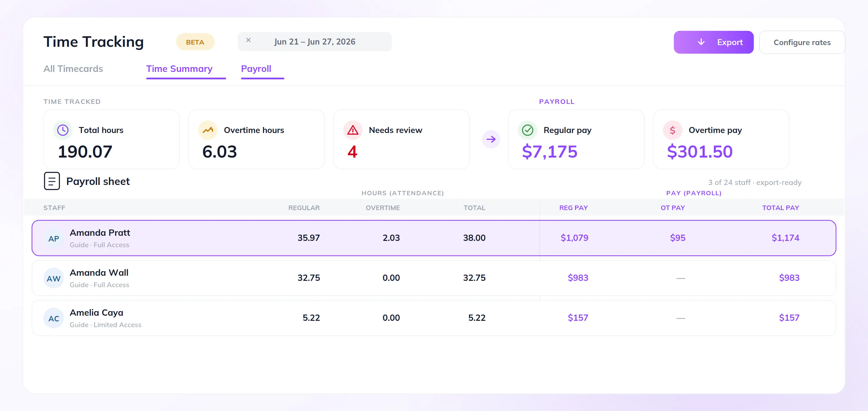Click the BETA badge
The width and height of the screenshot is (868, 411).
(x=195, y=42)
